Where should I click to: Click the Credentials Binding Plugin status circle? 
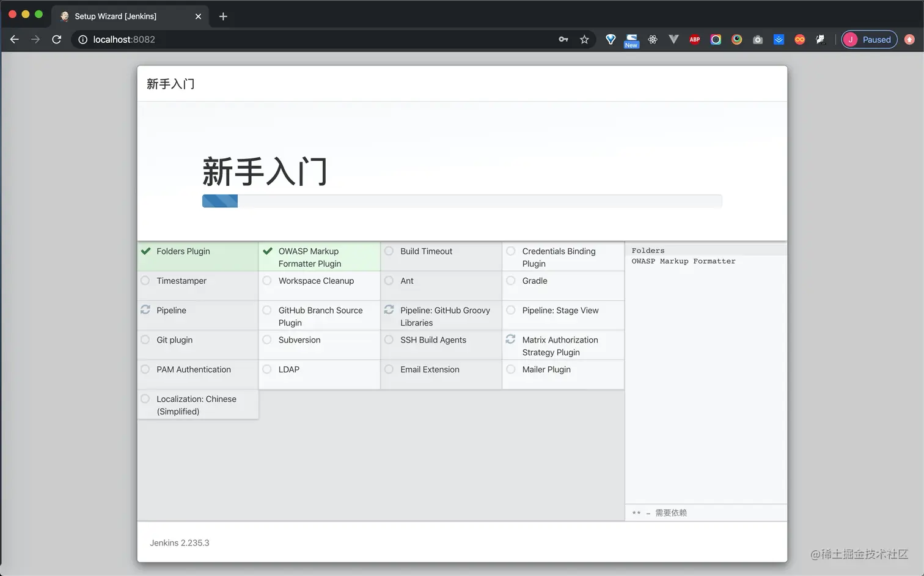pos(511,251)
